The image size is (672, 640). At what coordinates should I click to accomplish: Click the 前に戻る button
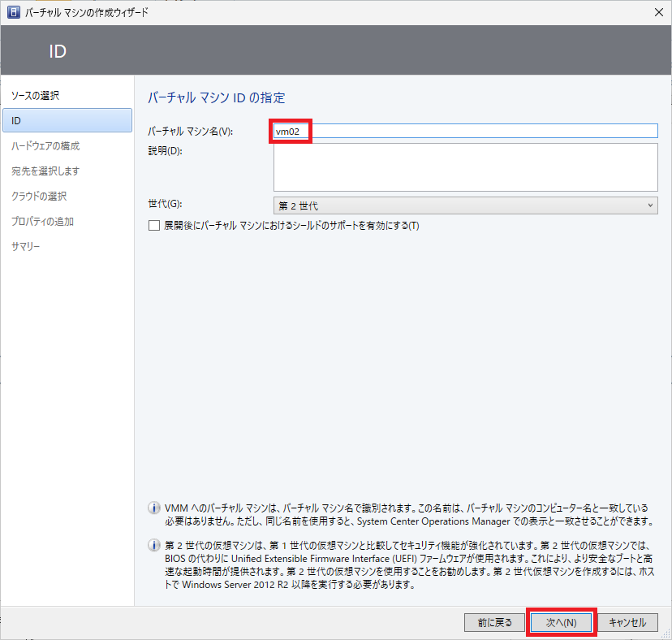494,622
